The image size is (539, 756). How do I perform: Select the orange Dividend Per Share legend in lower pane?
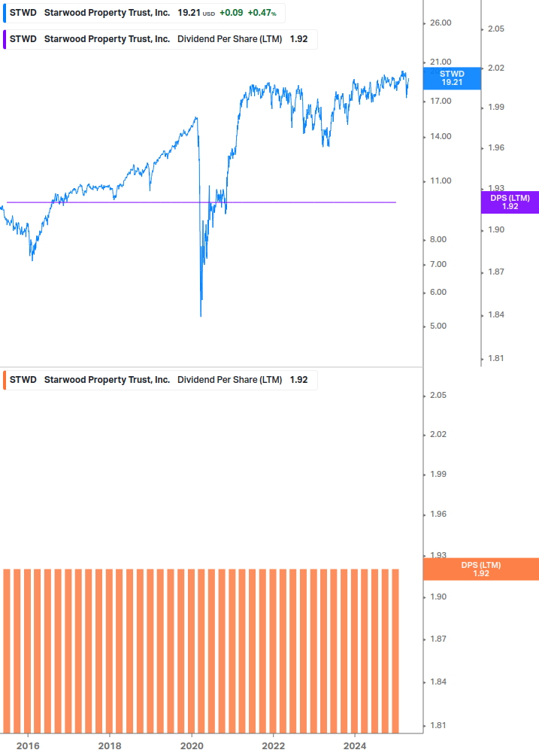pyautogui.click(x=160, y=380)
